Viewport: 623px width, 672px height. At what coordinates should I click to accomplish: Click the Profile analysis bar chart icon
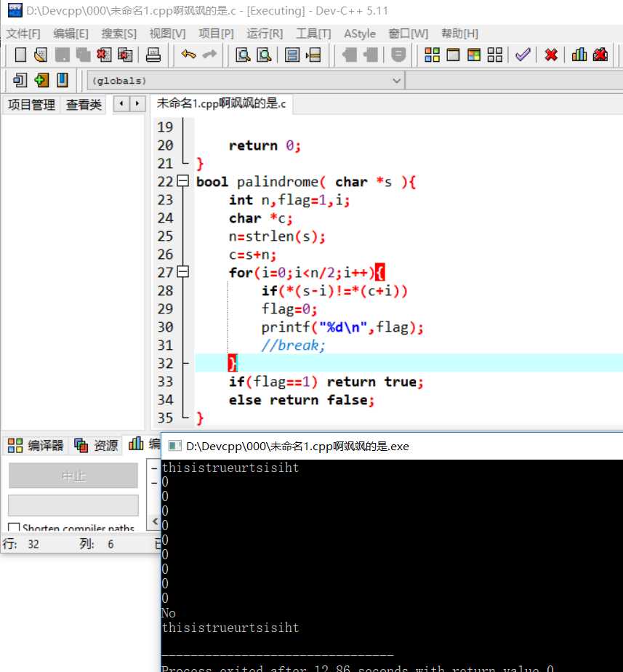point(579,55)
